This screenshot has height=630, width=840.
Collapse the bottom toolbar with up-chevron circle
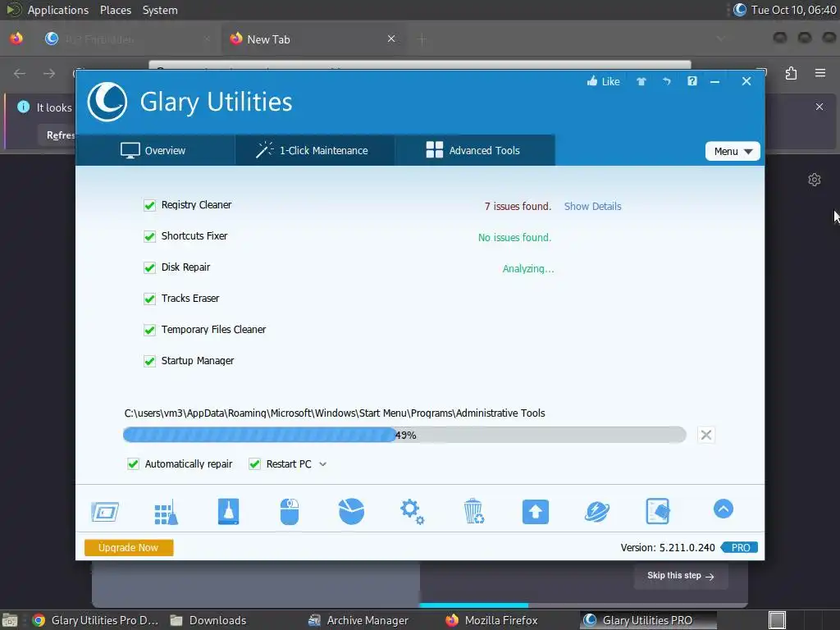click(x=724, y=509)
